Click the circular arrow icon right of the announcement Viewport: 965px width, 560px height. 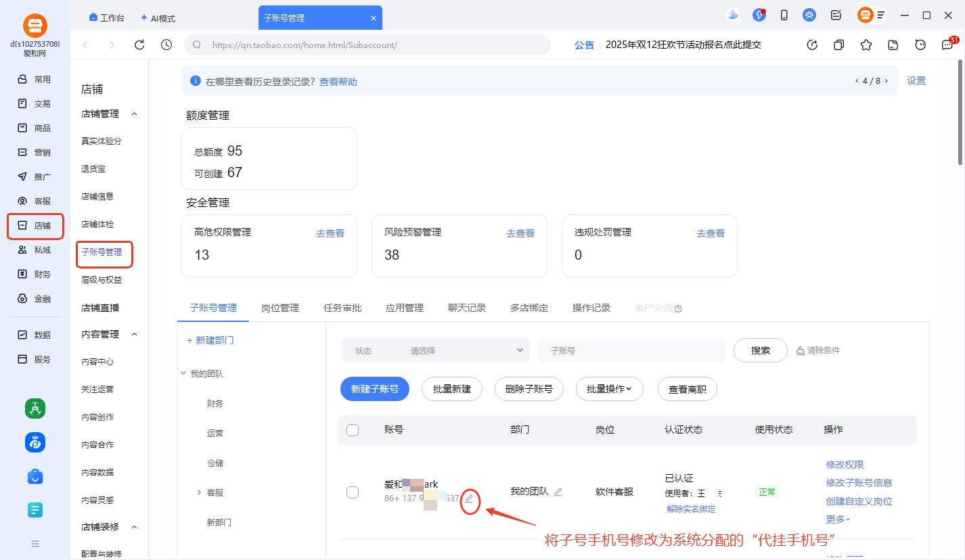point(813,45)
